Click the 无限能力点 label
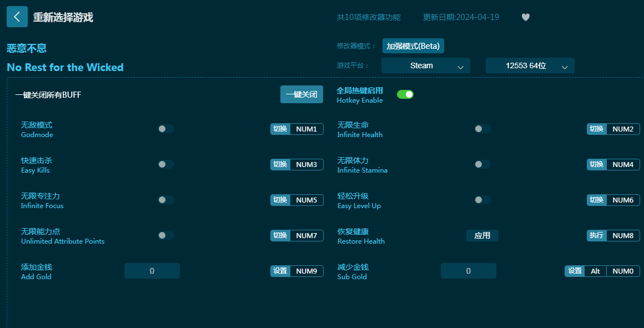The height and width of the screenshot is (328, 644). coord(41,231)
